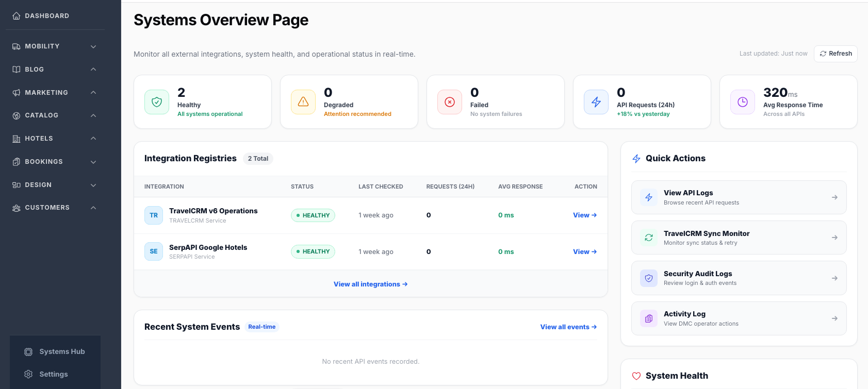Screen dimensions: 868x389
Task: Click the green shield Healthy icon
Action: [157, 102]
